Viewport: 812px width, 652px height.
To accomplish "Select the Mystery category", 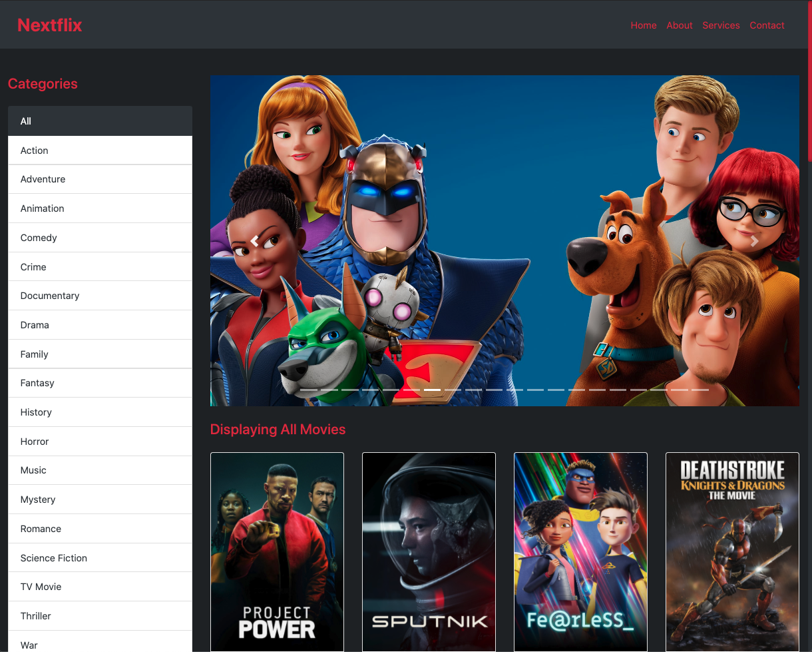I will [x=100, y=499].
